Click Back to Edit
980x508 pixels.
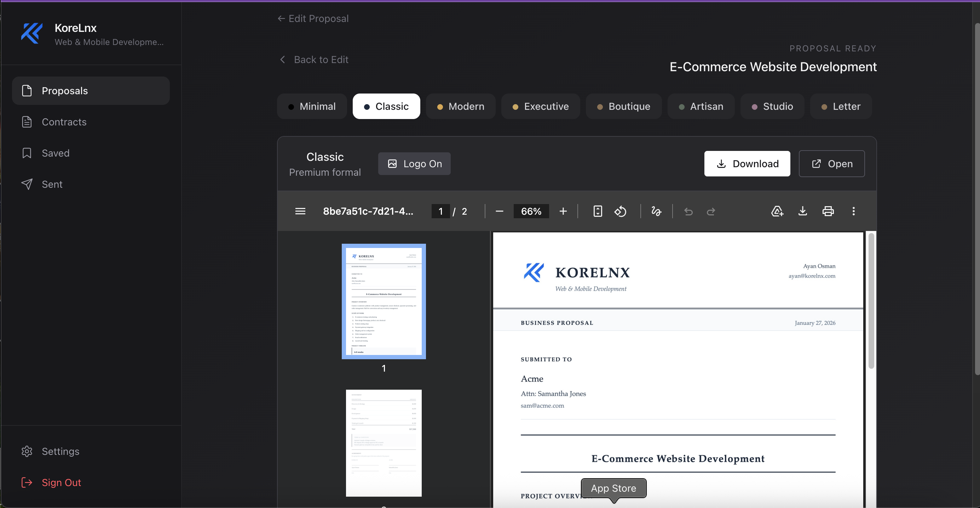[313, 60]
